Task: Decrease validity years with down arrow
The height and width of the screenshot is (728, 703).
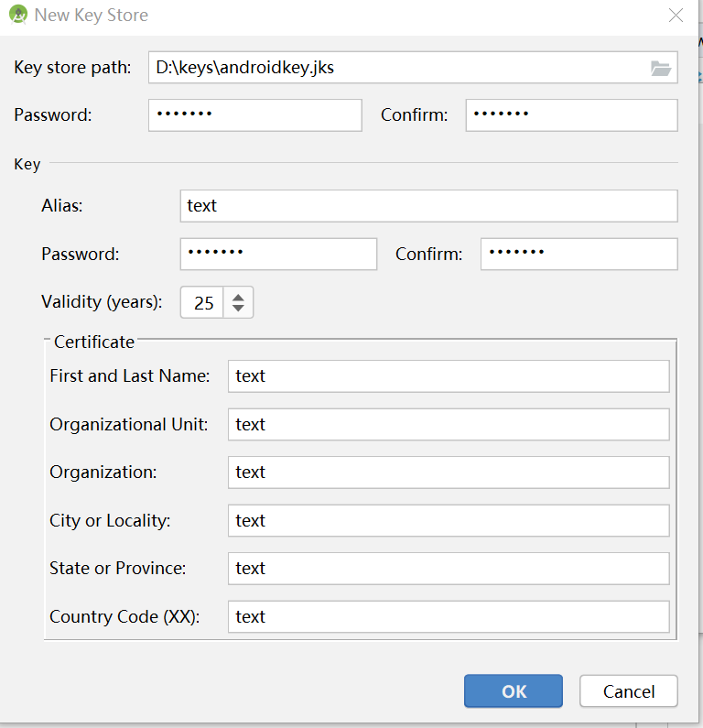Action: pyautogui.click(x=238, y=308)
